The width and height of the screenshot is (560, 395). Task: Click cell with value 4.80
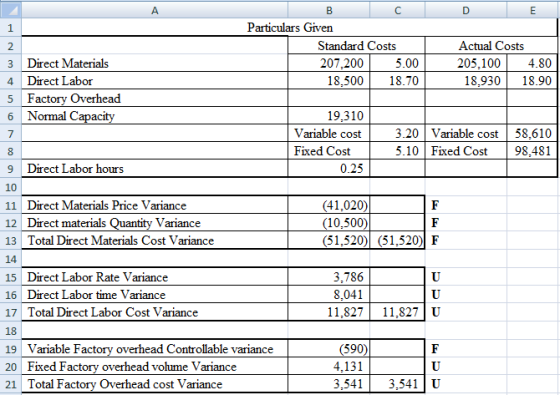[532, 63]
